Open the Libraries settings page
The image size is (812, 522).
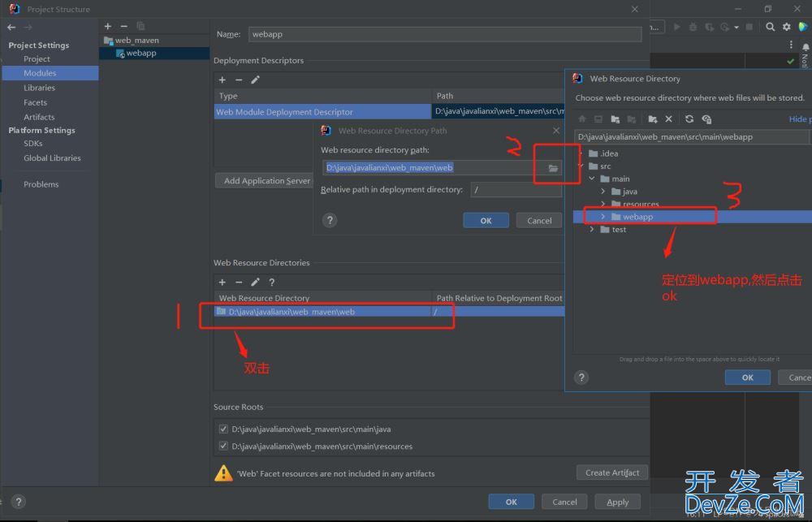pos(39,88)
